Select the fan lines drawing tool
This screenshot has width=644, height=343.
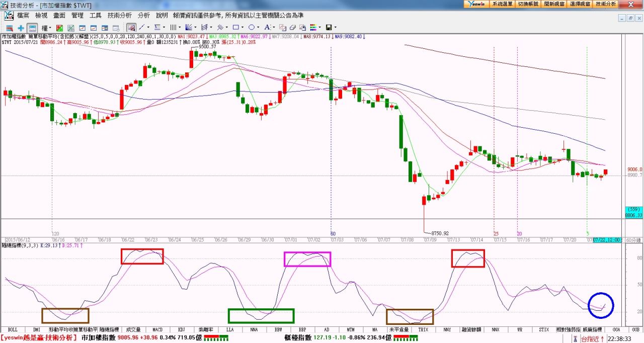click(x=188, y=27)
